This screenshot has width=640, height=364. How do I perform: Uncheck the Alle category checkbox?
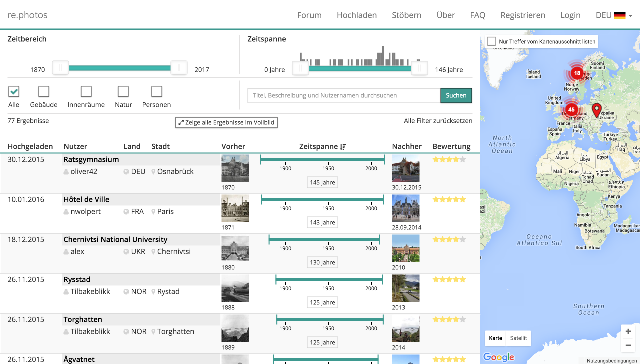(x=14, y=91)
